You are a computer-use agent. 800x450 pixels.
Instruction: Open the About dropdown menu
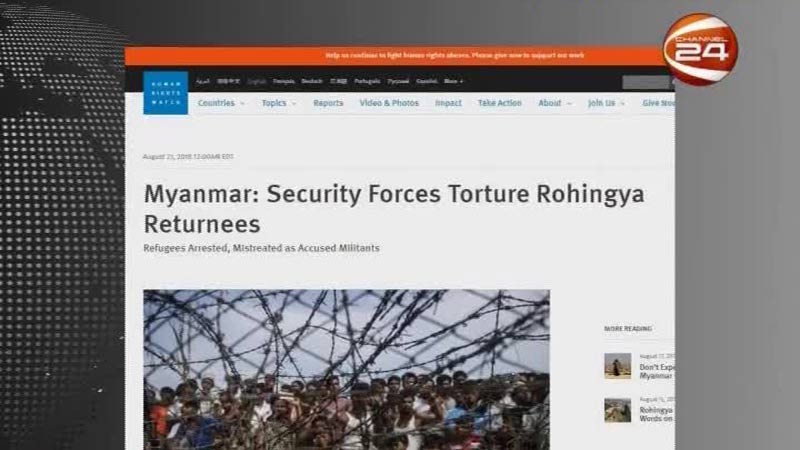555,103
